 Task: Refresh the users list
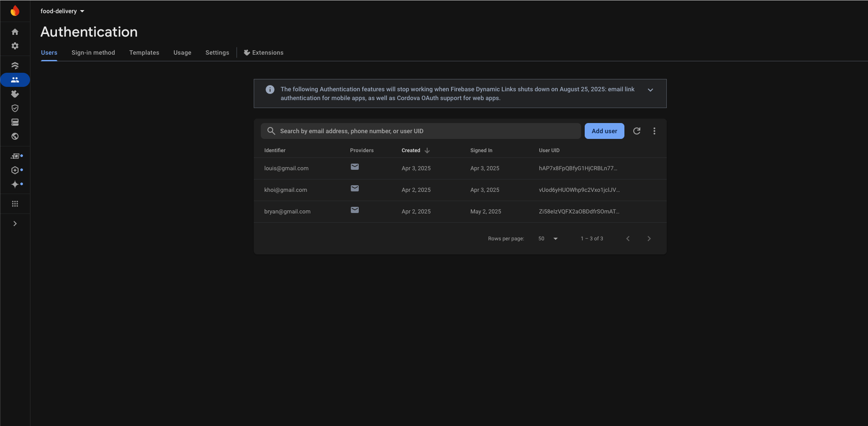coord(637,131)
